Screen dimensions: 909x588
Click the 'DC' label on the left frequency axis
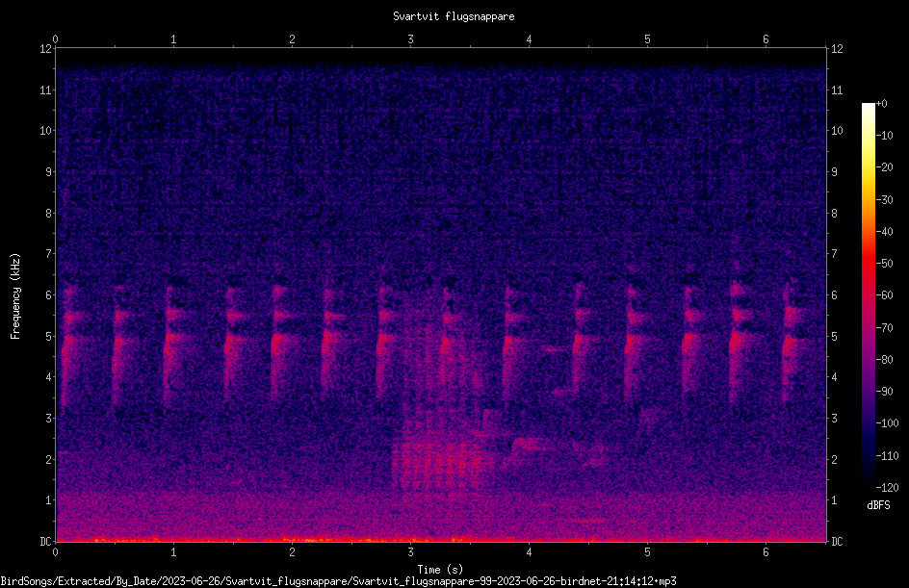pyautogui.click(x=45, y=542)
